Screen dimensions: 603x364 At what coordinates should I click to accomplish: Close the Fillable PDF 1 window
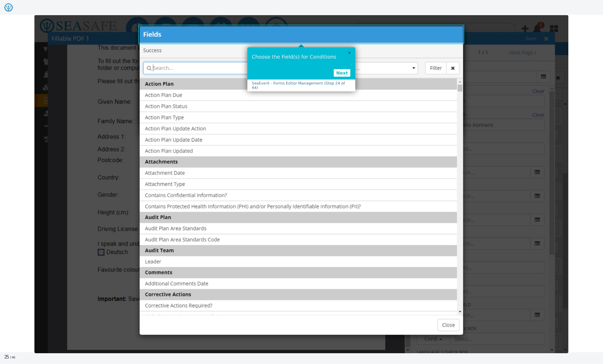(x=546, y=39)
